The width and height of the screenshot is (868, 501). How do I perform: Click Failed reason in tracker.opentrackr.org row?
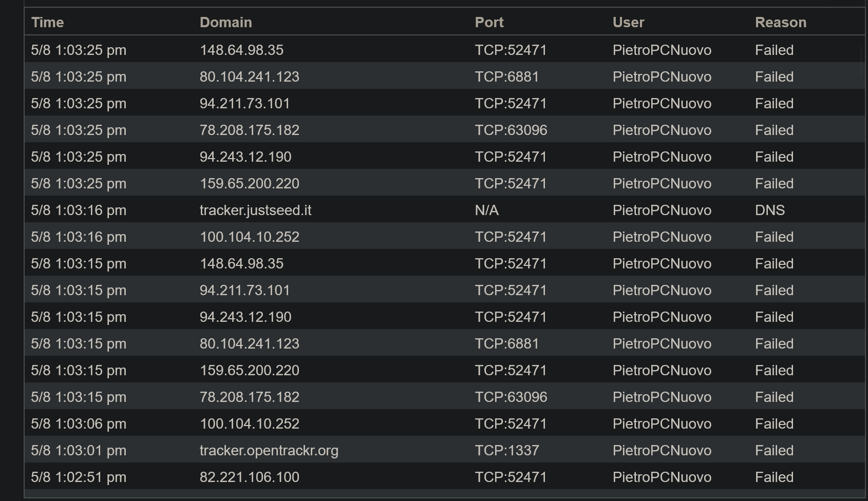pos(774,451)
